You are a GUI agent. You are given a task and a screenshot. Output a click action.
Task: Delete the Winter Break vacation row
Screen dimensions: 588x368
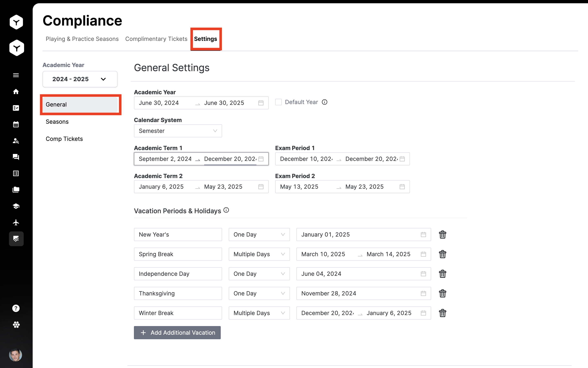[x=442, y=313]
